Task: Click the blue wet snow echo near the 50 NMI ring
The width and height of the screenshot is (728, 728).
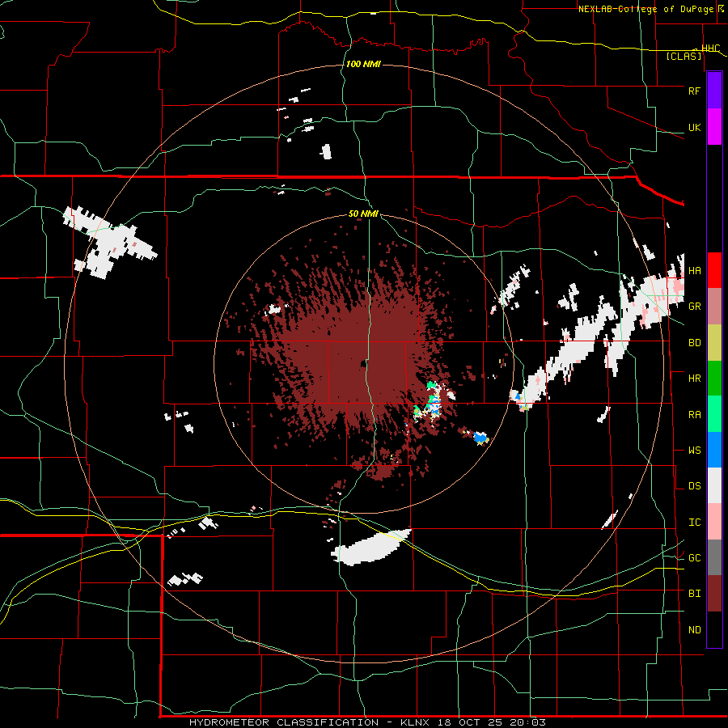Action: pyautogui.click(x=480, y=437)
